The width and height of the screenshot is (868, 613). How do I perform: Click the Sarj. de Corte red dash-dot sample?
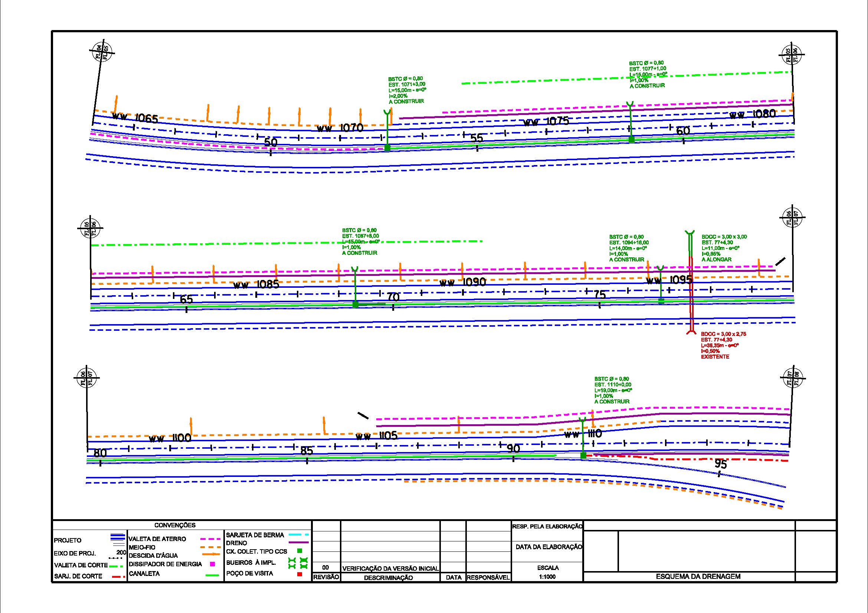119,577
